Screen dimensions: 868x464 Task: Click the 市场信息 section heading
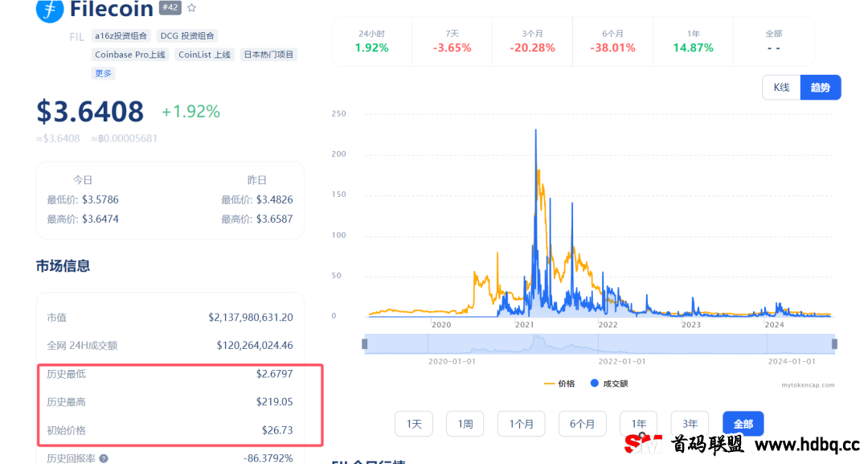pos(63,266)
